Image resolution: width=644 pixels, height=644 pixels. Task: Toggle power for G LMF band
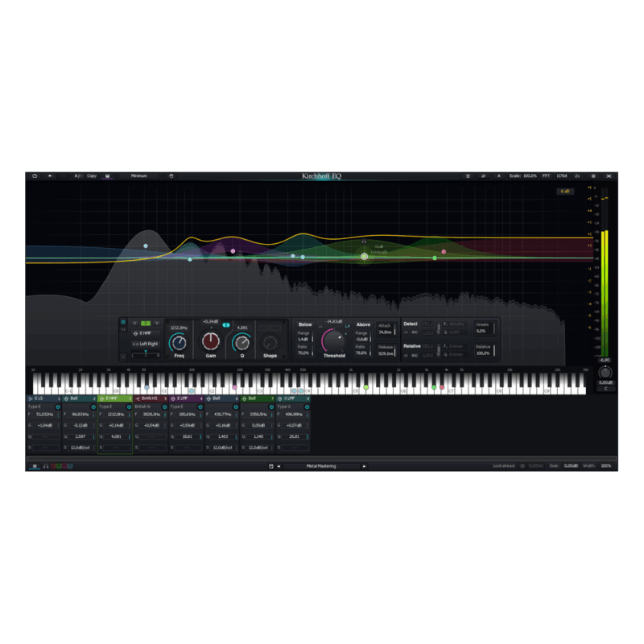[307, 407]
